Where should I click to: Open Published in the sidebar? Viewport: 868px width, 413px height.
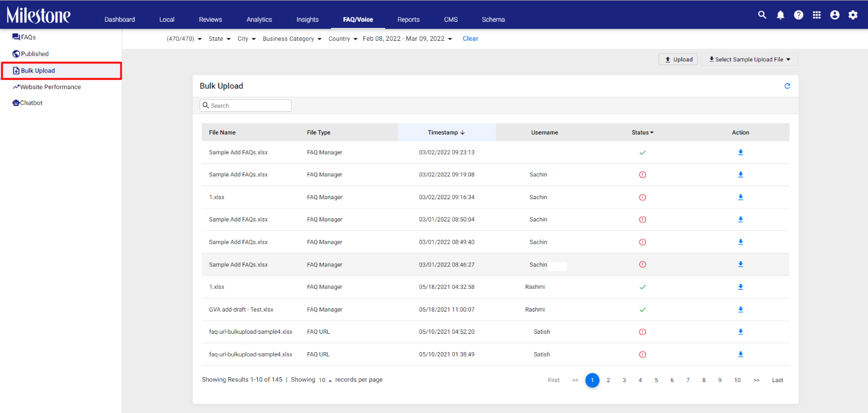point(30,54)
